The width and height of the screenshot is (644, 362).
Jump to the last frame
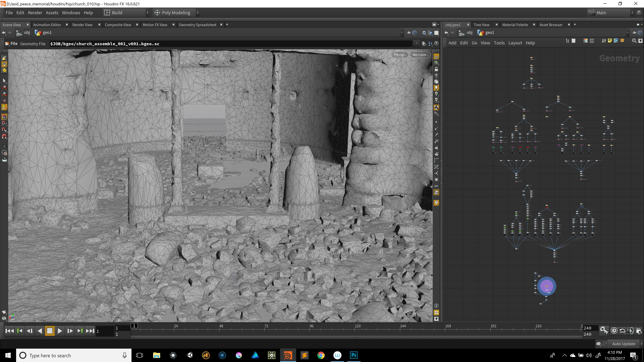90,331
